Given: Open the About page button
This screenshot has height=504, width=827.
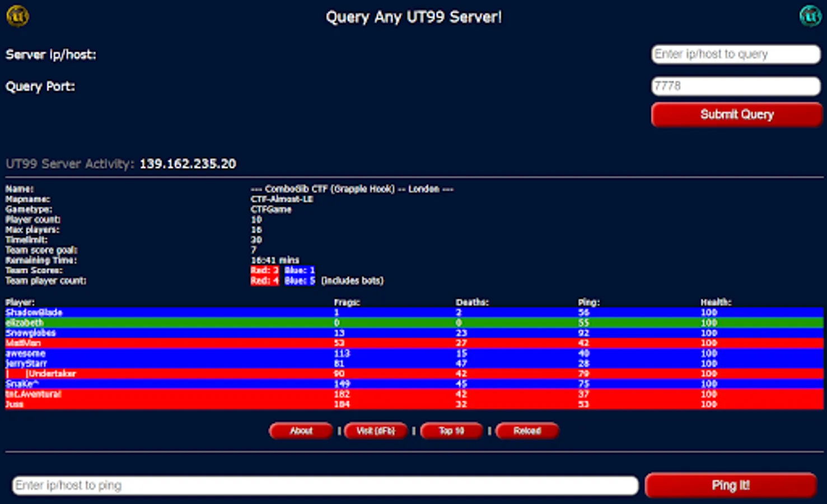Looking at the screenshot, I should [x=301, y=431].
